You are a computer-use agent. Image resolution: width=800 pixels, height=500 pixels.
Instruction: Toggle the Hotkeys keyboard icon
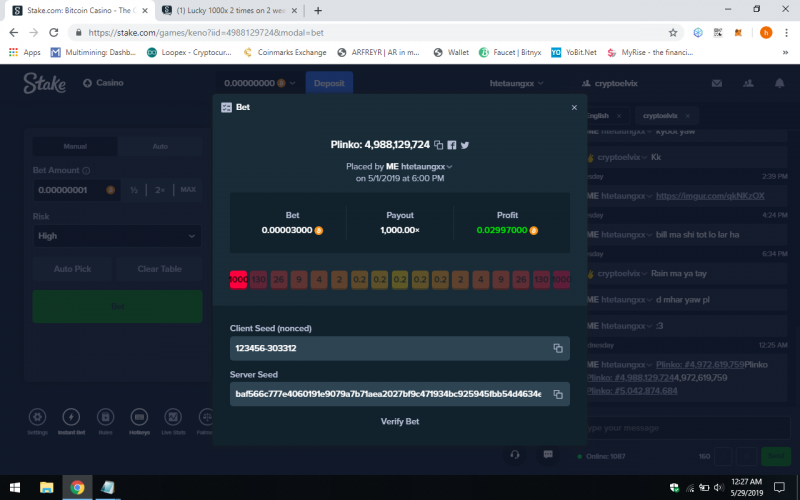click(x=139, y=417)
